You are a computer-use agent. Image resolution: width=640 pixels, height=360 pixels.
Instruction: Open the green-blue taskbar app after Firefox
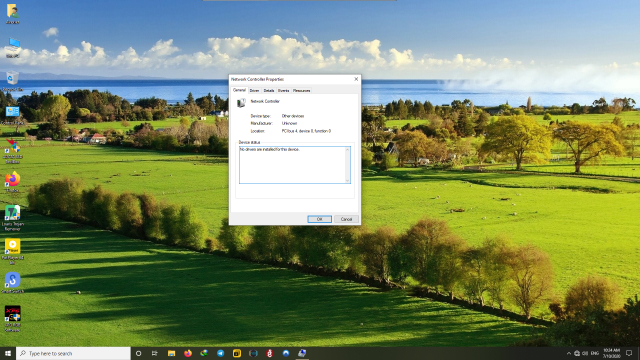pos(204,353)
